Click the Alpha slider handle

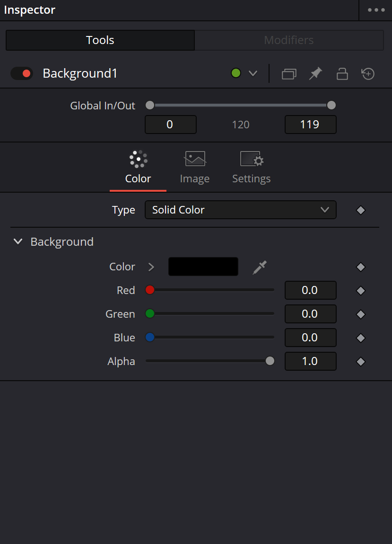click(x=270, y=361)
